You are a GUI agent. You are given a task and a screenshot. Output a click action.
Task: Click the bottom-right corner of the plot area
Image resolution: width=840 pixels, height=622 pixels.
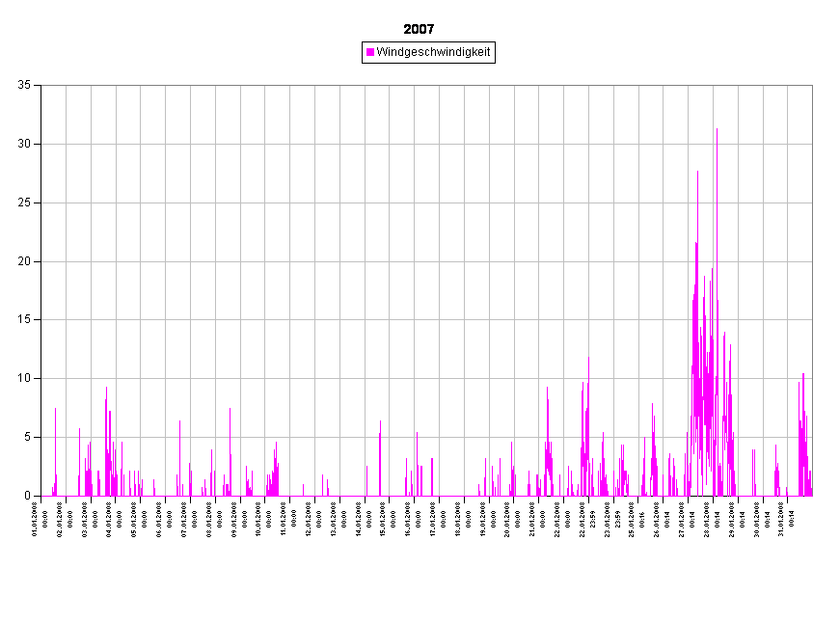[812, 496]
